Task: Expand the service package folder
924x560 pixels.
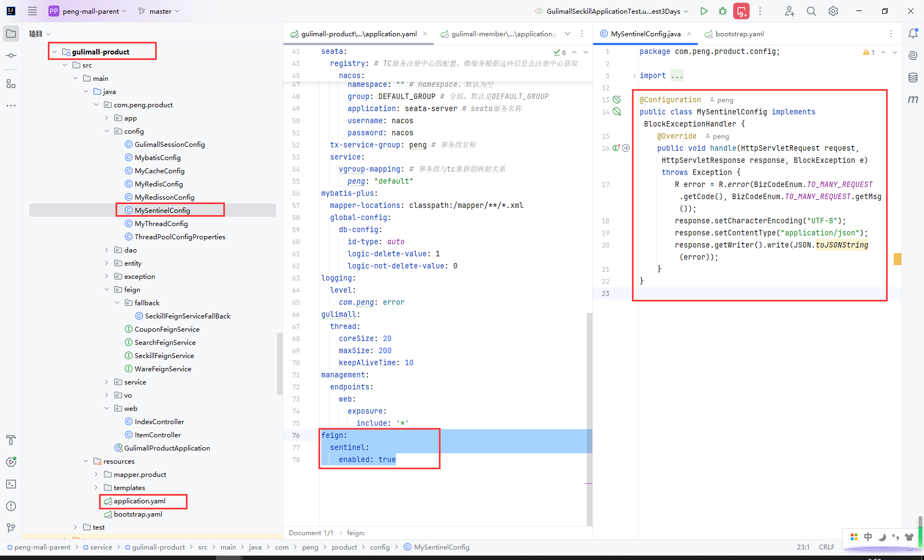Action: point(107,382)
